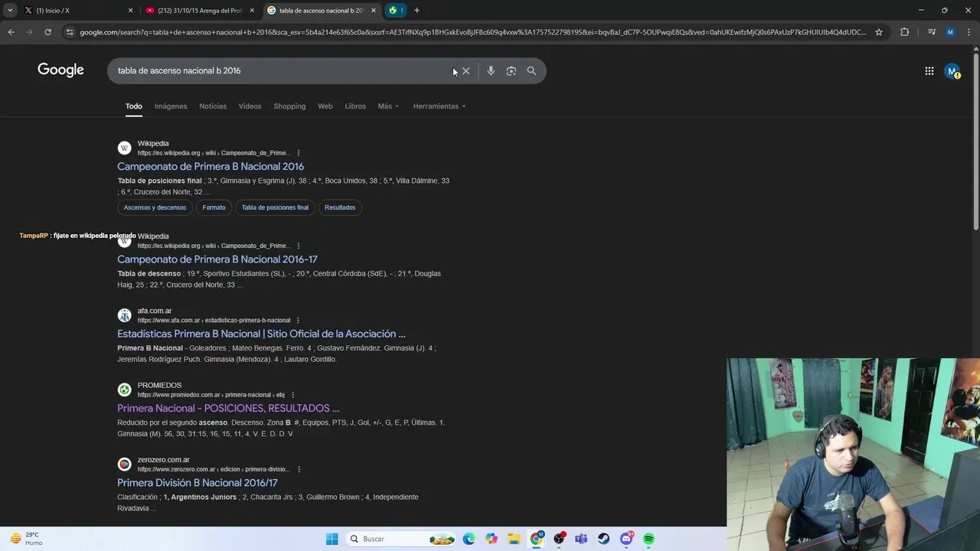The width and height of the screenshot is (980, 551).
Task: Open the Windows Start menu
Action: pos(332,539)
